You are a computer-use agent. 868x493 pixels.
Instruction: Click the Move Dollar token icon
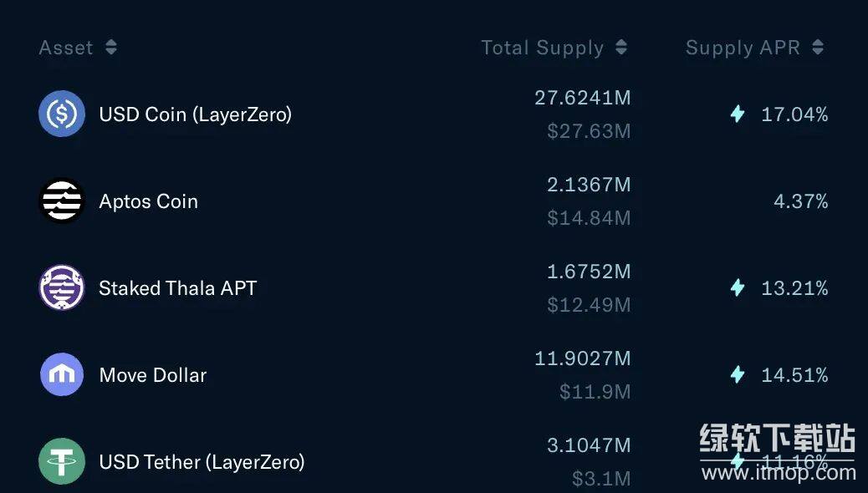[x=62, y=375]
